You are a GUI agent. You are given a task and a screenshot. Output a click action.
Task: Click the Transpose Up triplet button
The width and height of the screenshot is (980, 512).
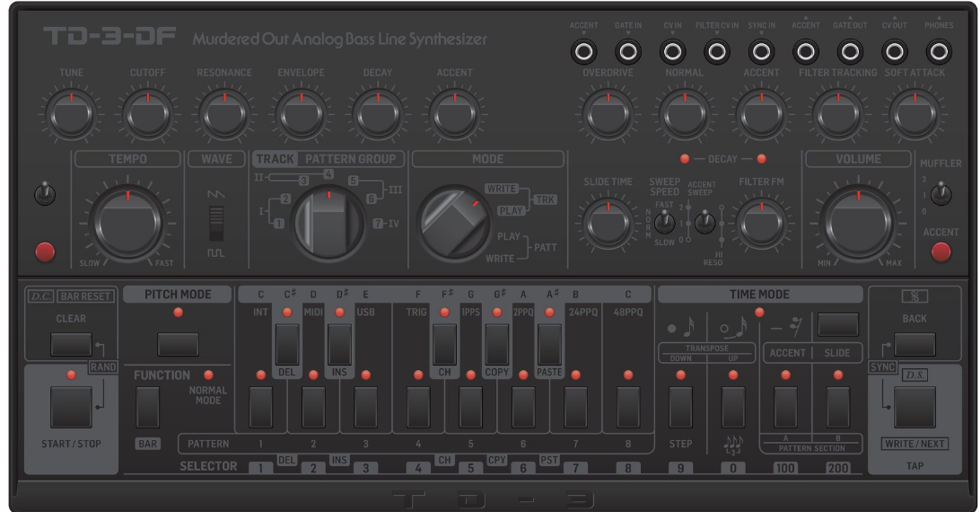pyautogui.click(x=733, y=407)
